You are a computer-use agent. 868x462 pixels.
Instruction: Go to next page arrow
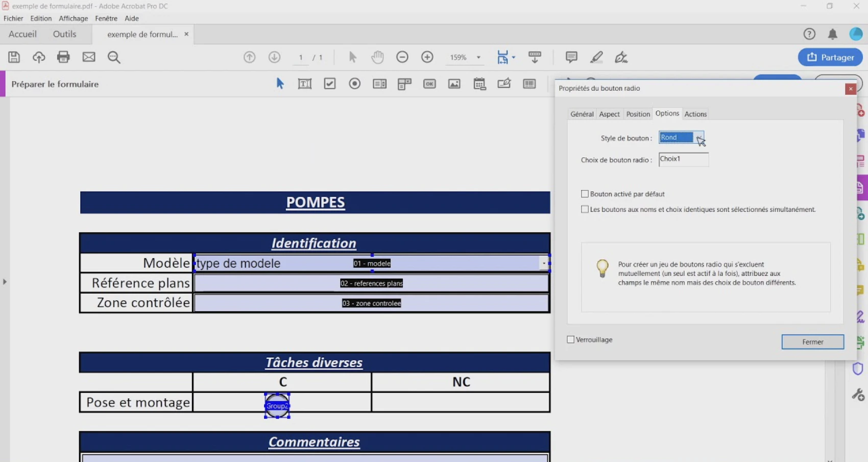coord(274,57)
